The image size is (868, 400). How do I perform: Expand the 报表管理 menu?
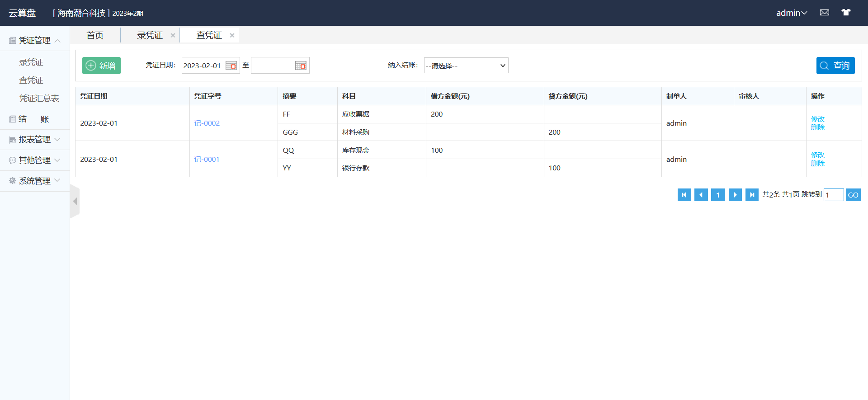click(x=35, y=140)
